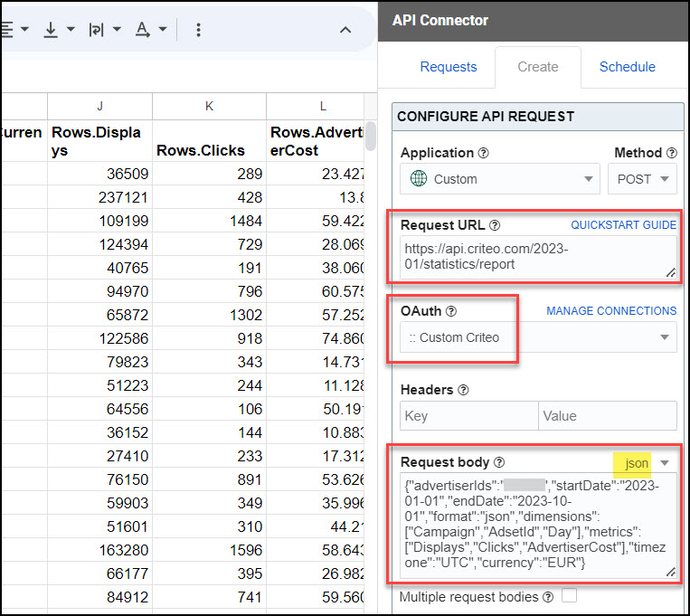The width and height of the screenshot is (690, 616).
Task: Open the QUICKSTART GUIDE link
Action: (x=624, y=225)
